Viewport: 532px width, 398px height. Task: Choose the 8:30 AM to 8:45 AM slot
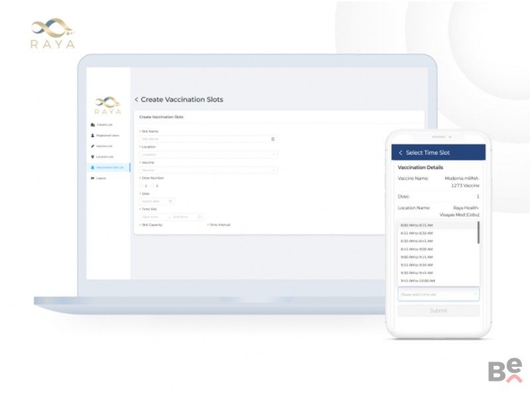click(x=438, y=241)
